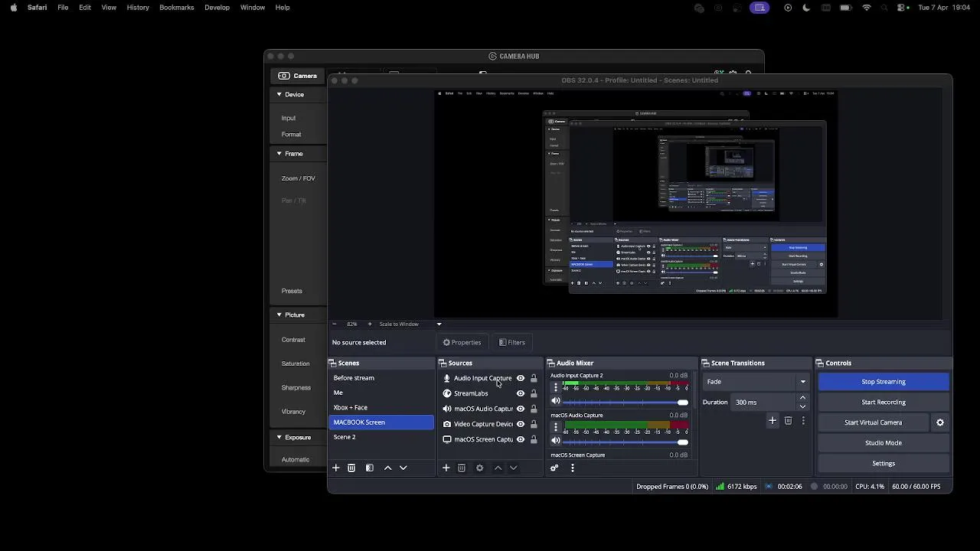Screen dimensions: 980x551
Task: Open the Bookmarks menu
Action: 176,8
